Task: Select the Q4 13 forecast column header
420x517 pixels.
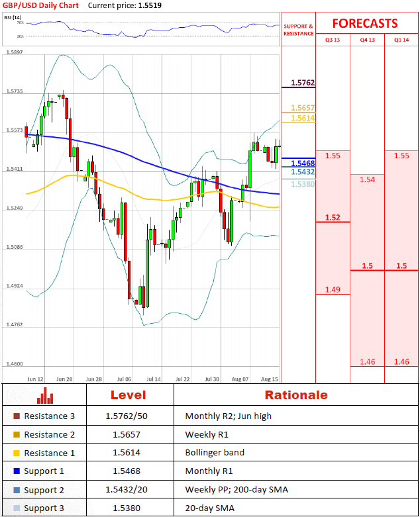Action: tap(367, 40)
